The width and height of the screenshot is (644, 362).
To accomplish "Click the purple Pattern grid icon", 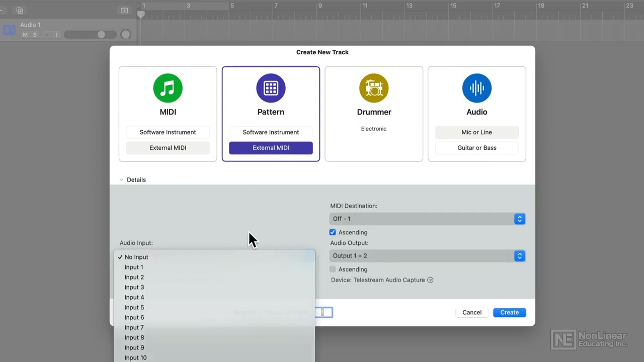I will click(x=271, y=88).
